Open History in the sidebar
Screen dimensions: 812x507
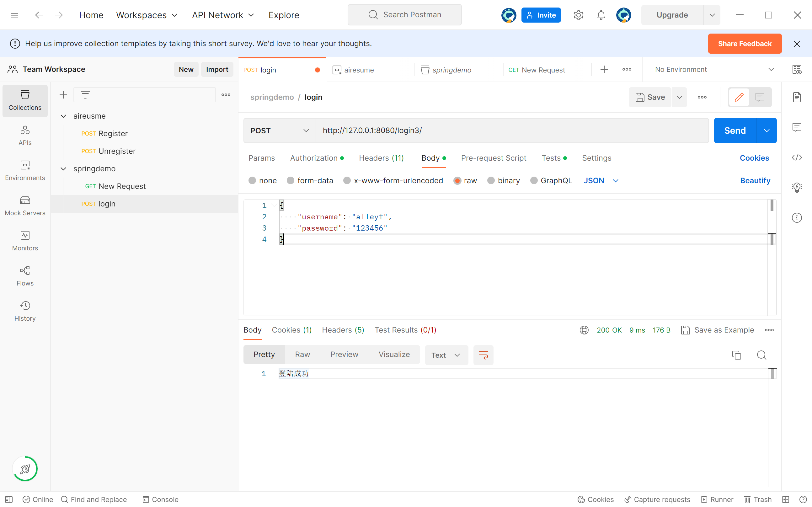coord(25,311)
